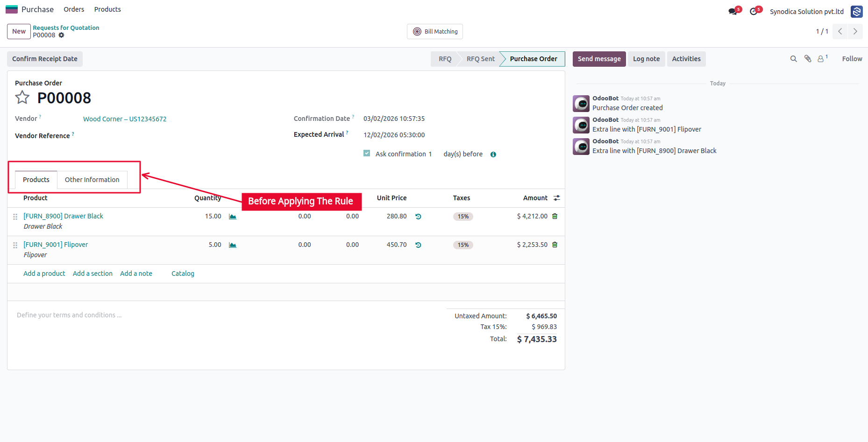Click the New button

[x=19, y=31]
